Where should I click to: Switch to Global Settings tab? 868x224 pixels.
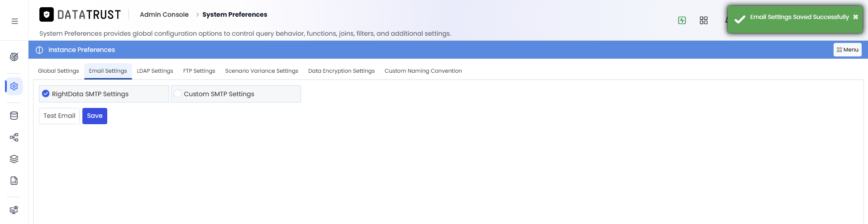[58, 71]
